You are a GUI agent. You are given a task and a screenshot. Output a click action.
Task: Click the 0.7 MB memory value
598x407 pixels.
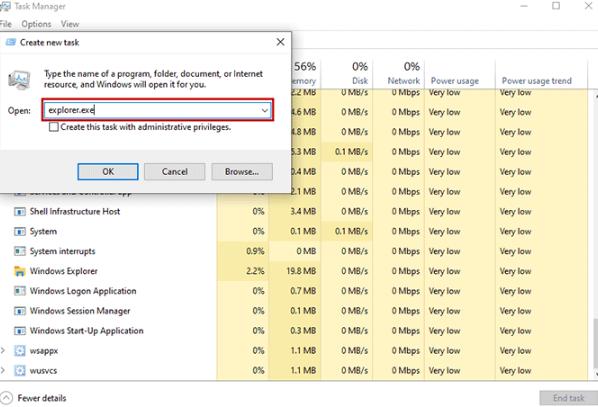[x=303, y=291]
